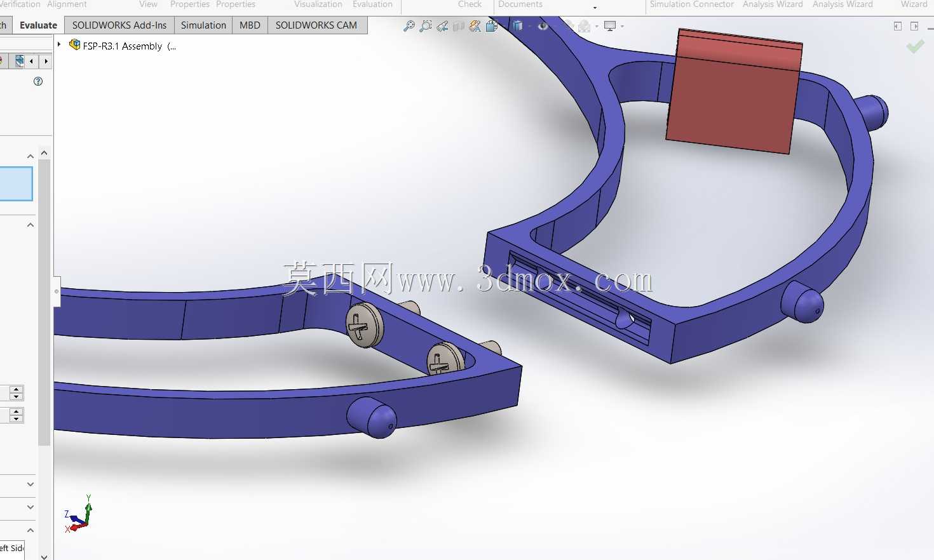Image resolution: width=934 pixels, height=560 pixels.
Task: Click the Edit Appearance icon
Action: (569, 26)
